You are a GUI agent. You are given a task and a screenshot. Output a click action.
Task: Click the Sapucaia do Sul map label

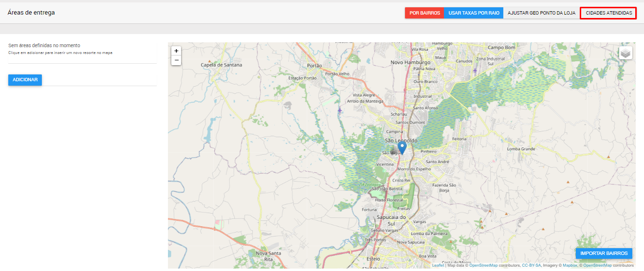click(x=391, y=220)
